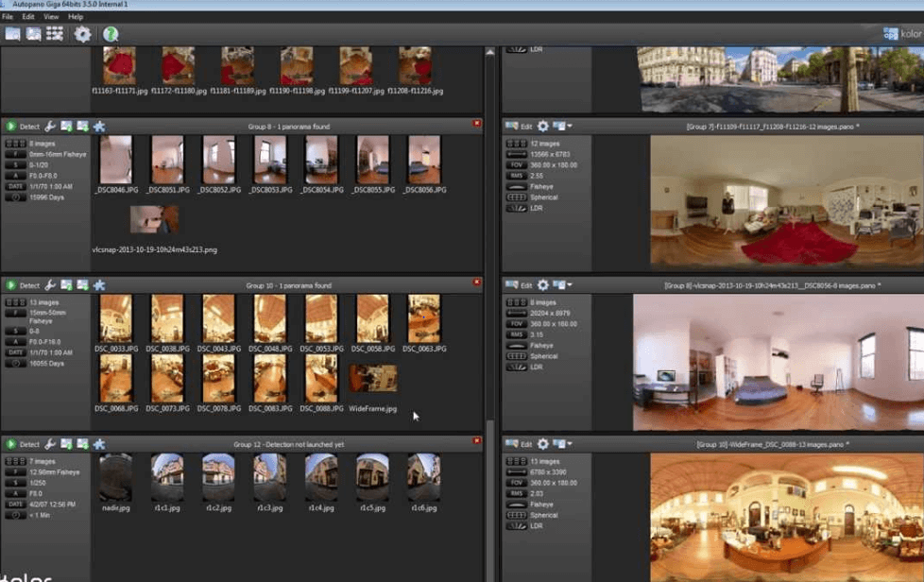Click the blue puzzle piece icon in Group 10
This screenshot has width=924, height=582.
pyautogui.click(x=99, y=285)
